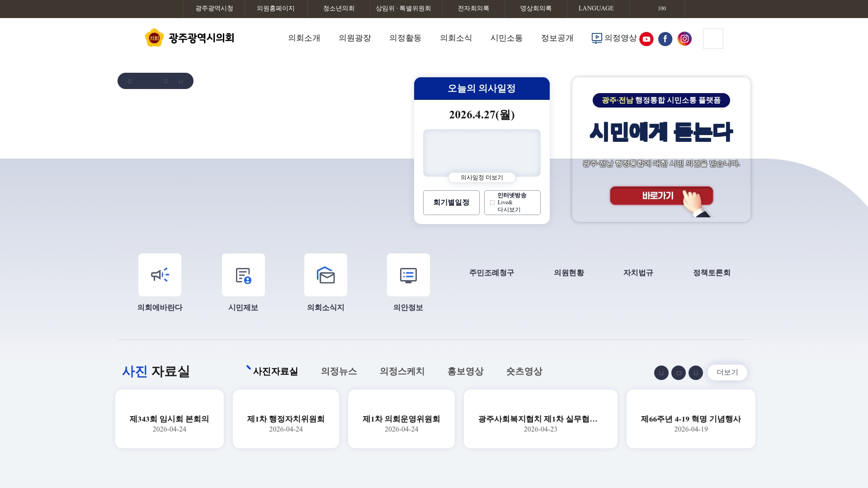The image size is (868, 488).
Task: Expand the LANGUAGE selector
Action: pos(598,9)
